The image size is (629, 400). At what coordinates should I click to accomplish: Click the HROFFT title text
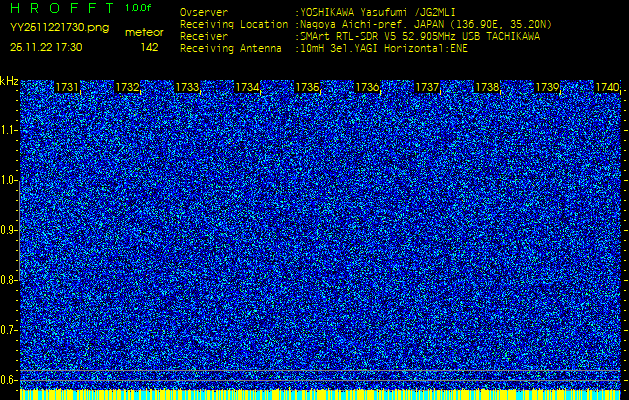pyautogui.click(x=63, y=8)
